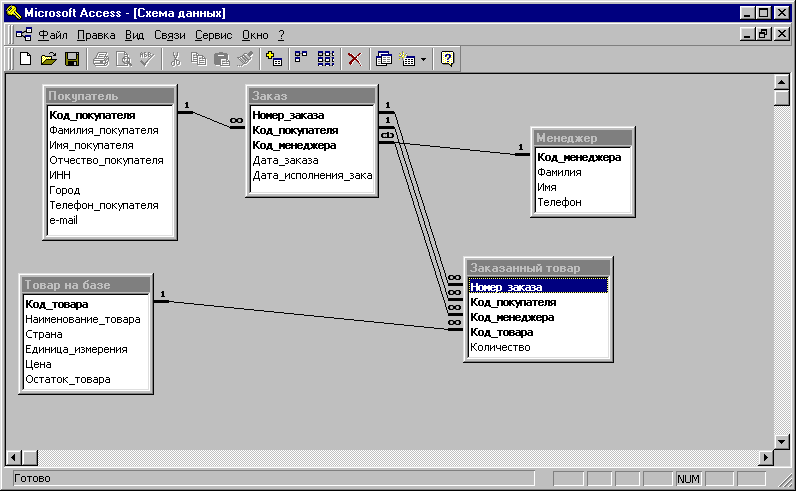Screen dimensions: 796x491
Task: Select Телефон_покупателя field
Action: point(110,205)
